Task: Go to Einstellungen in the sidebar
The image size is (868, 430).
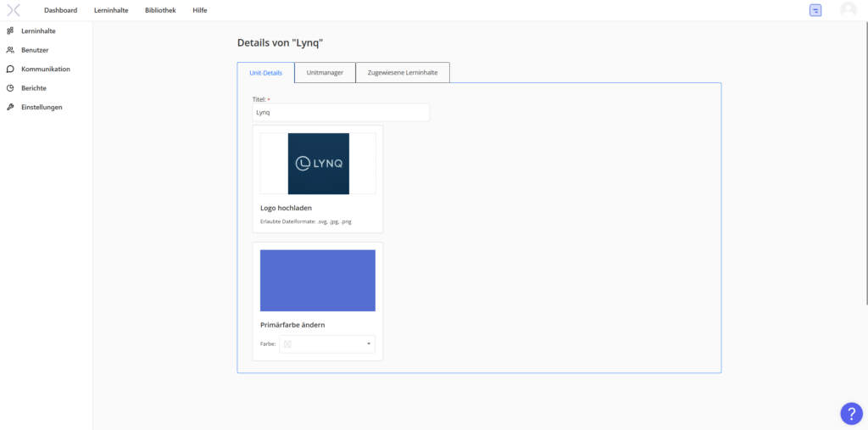Action: tap(42, 107)
